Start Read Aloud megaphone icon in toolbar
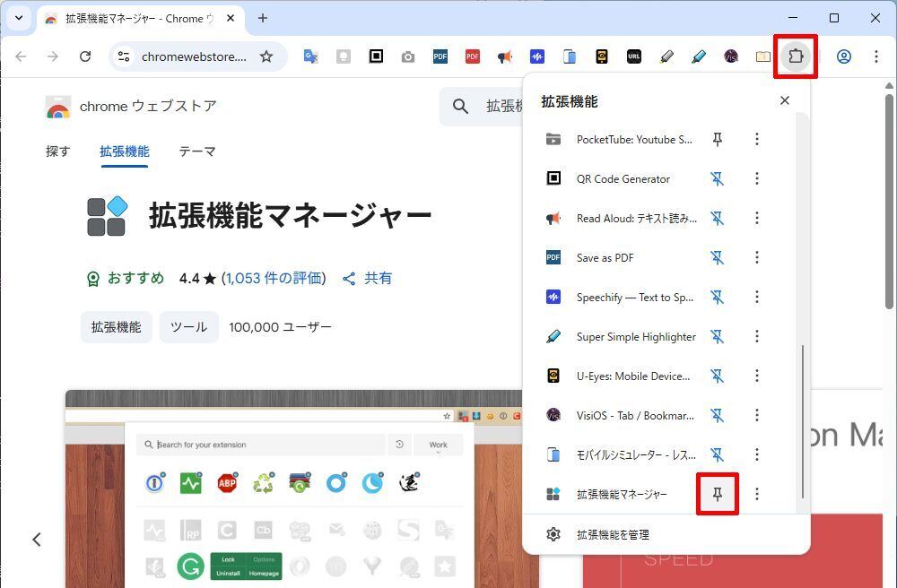 (x=504, y=56)
